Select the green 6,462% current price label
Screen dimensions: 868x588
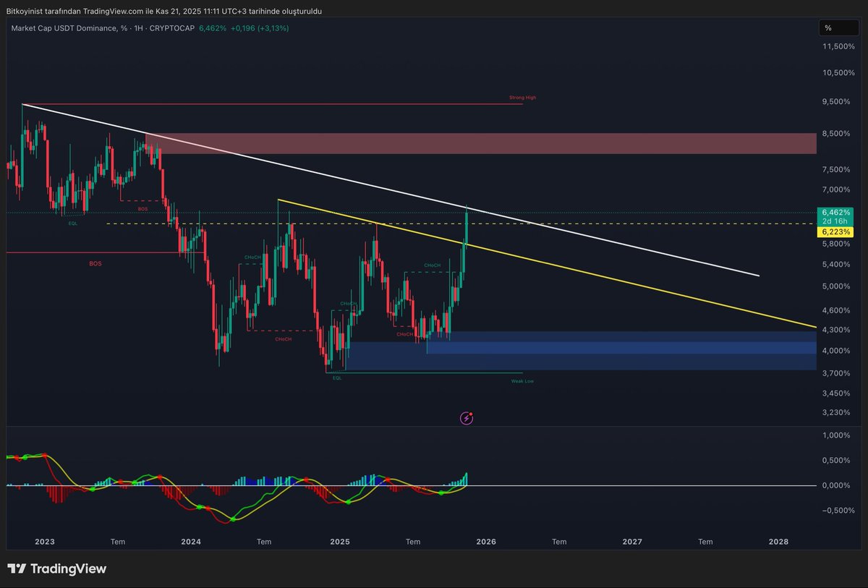[837, 213]
